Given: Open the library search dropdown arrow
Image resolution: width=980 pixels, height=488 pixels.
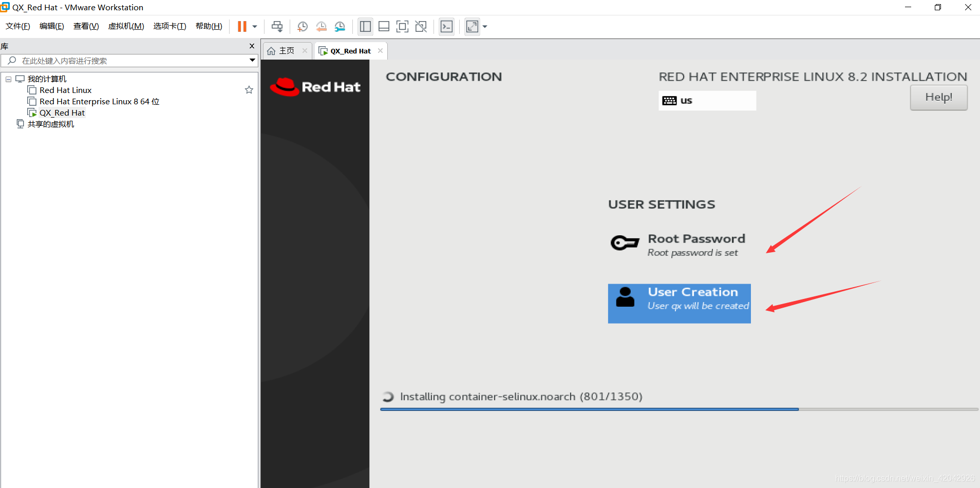Looking at the screenshot, I should 252,60.
